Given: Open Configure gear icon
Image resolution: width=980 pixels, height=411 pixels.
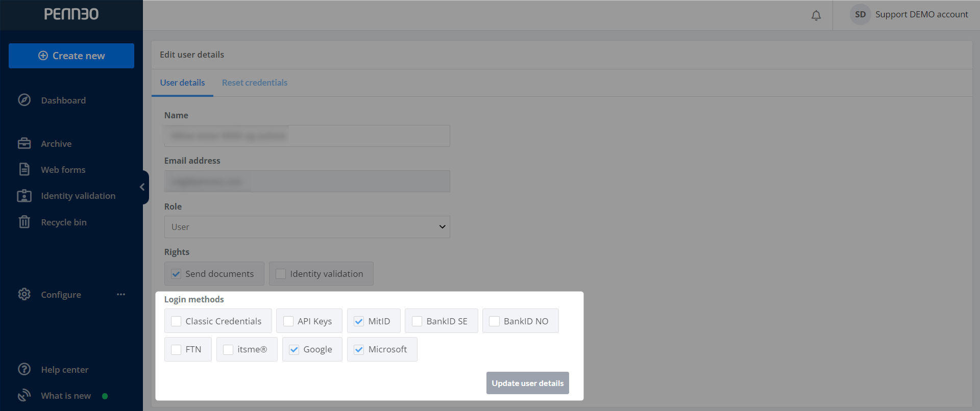Looking at the screenshot, I should 24,294.
